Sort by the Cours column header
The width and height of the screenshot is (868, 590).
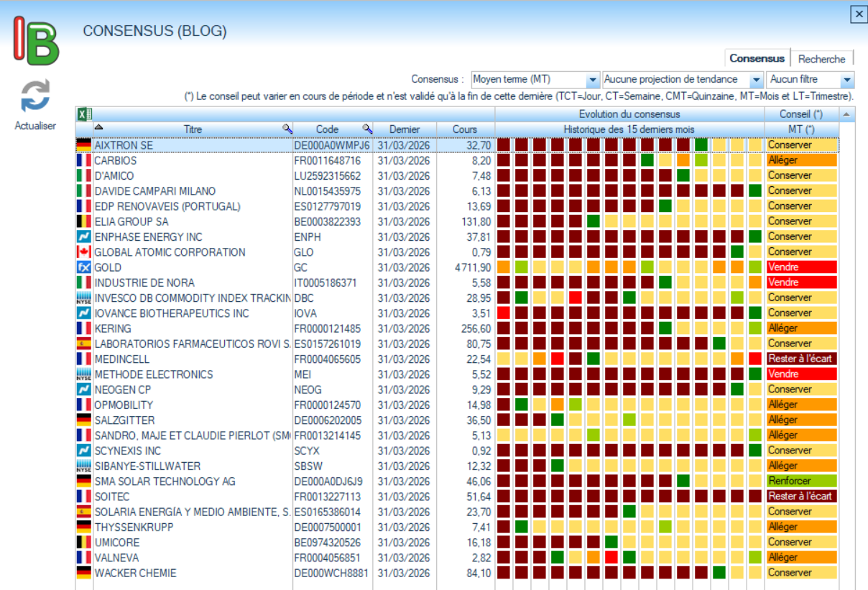(x=464, y=129)
